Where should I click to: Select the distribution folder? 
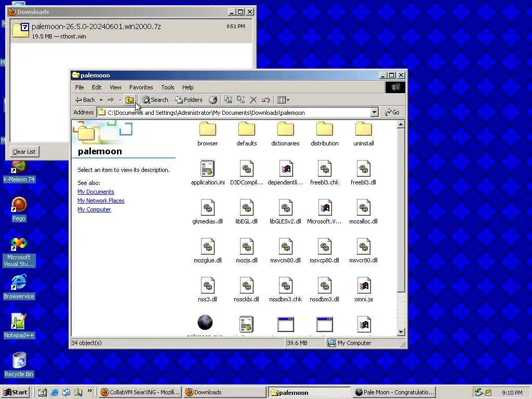point(324,134)
